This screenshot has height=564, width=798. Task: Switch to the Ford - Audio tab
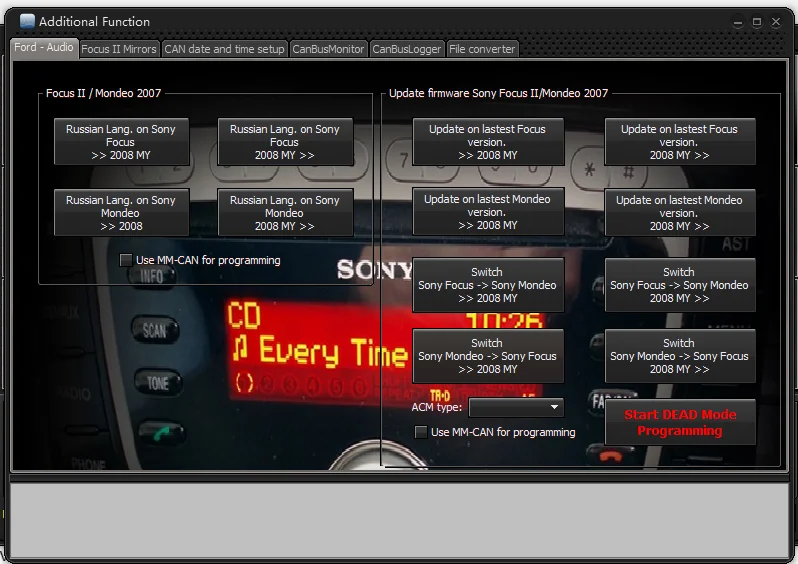pos(44,48)
